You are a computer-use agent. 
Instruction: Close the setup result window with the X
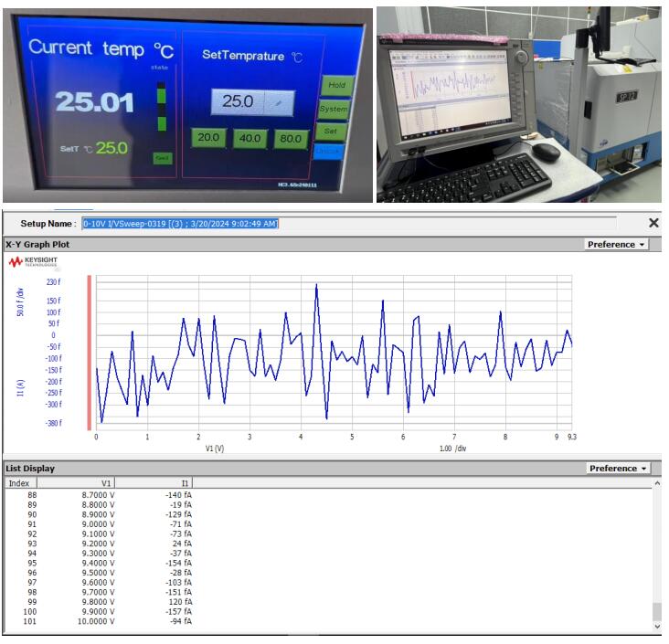click(653, 223)
